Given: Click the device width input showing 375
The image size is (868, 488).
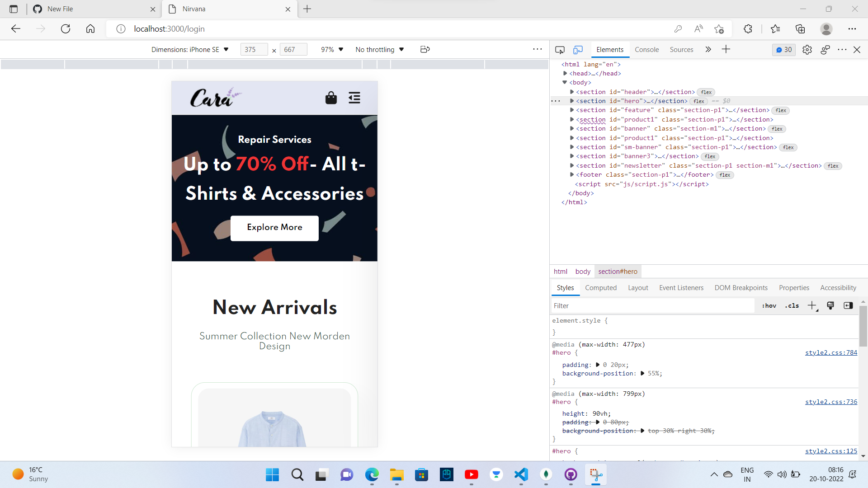Looking at the screenshot, I should pos(254,49).
